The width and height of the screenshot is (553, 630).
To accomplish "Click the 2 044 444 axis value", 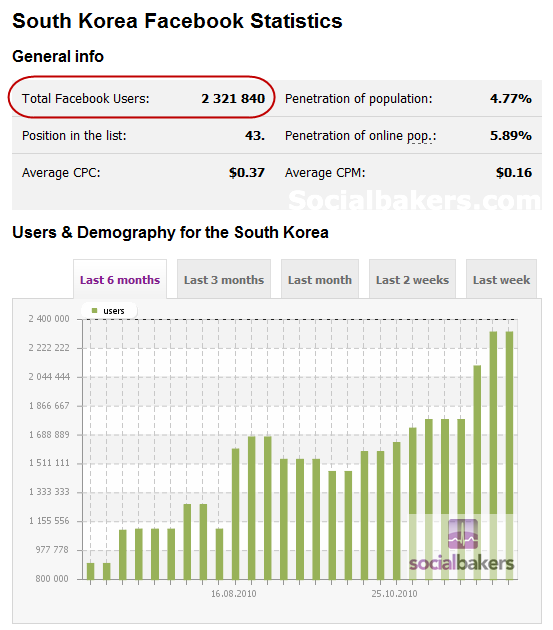I will coord(49,376).
